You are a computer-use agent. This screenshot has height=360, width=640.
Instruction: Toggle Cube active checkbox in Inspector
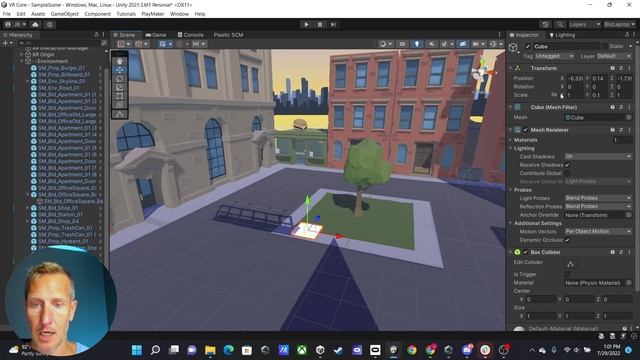[528, 47]
